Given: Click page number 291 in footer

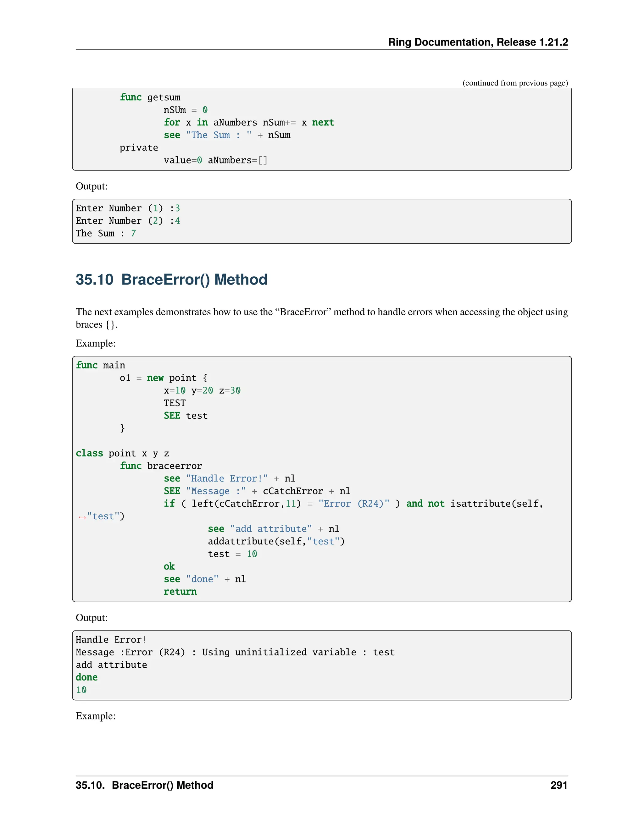Looking at the screenshot, I should click(558, 785).
